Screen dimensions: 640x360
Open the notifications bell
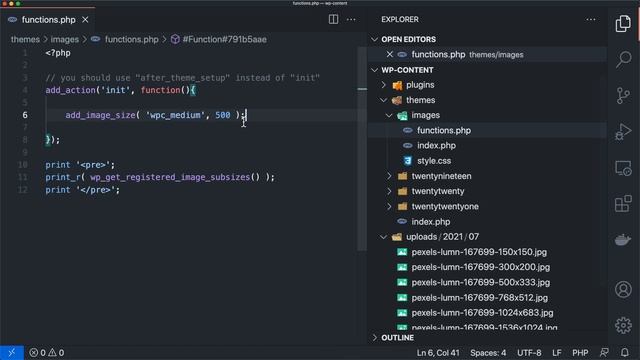click(624, 353)
